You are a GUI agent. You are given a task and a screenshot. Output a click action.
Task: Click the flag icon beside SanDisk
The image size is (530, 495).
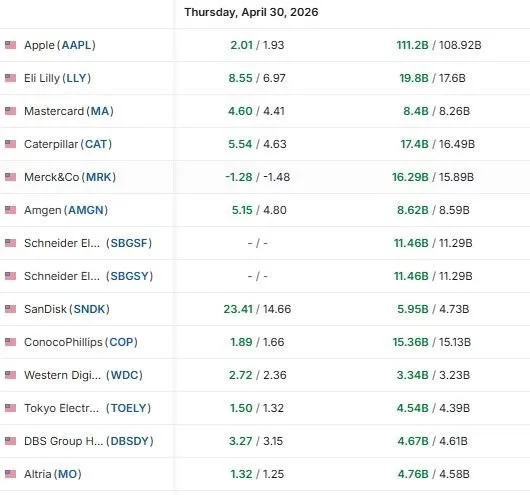[10, 309]
